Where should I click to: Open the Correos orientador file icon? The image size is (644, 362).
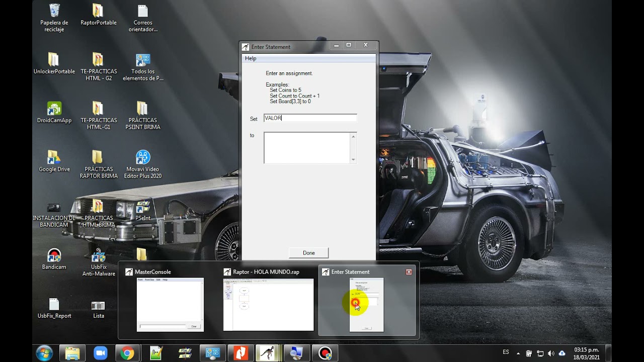pyautogui.click(x=143, y=18)
